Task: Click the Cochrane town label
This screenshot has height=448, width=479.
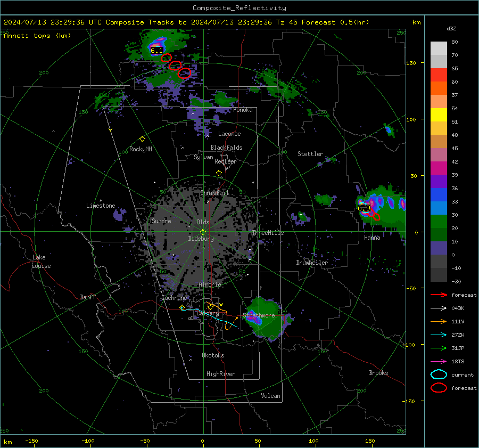Action: (x=174, y=298)
